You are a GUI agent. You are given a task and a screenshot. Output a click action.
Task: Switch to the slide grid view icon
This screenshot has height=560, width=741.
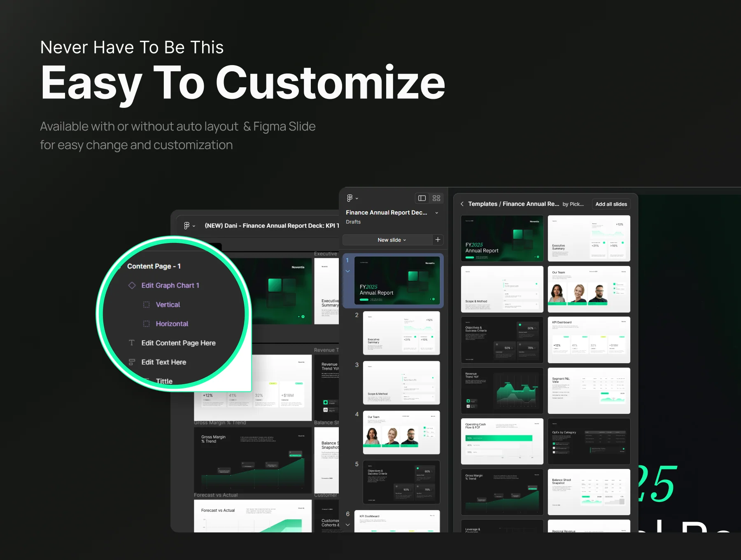click(436, 198)
